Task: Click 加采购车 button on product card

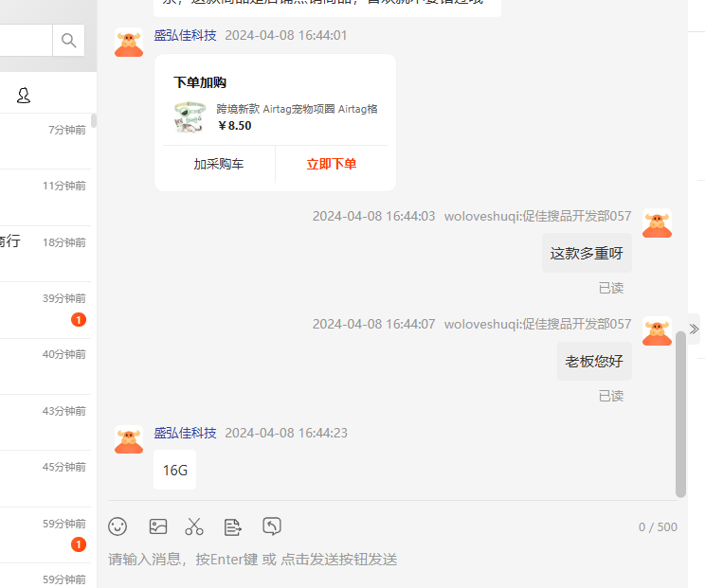Action: [219, 164]
